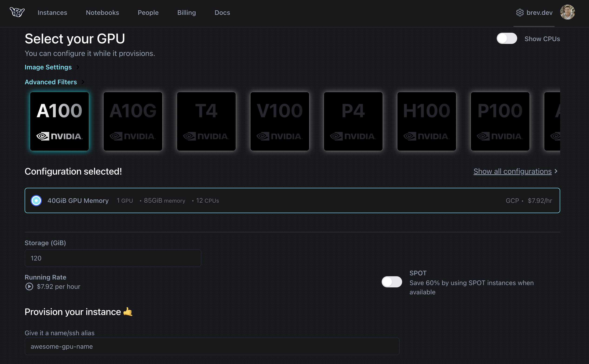
Task: Enable the Show CPUs toggle
Action: point(506,39)
